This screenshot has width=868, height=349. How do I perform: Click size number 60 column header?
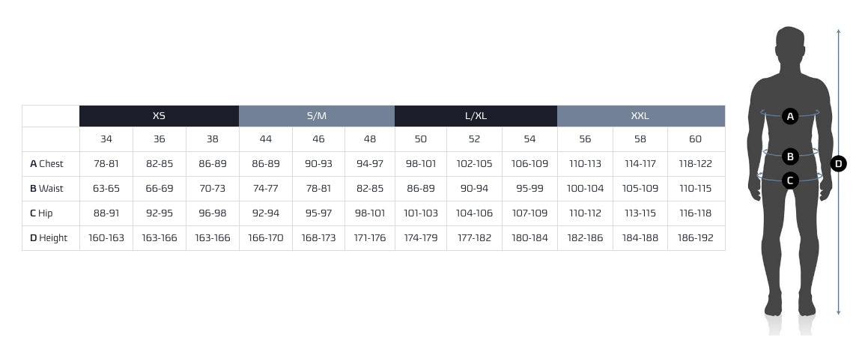click(696, 139)
